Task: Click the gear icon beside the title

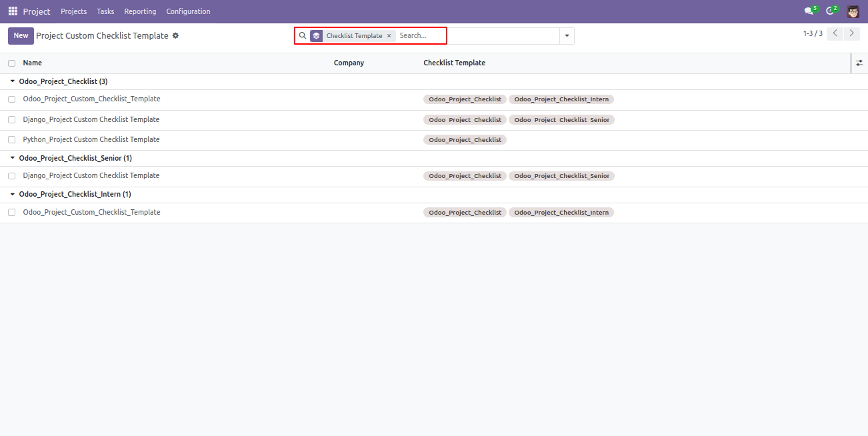Action: 175,35
